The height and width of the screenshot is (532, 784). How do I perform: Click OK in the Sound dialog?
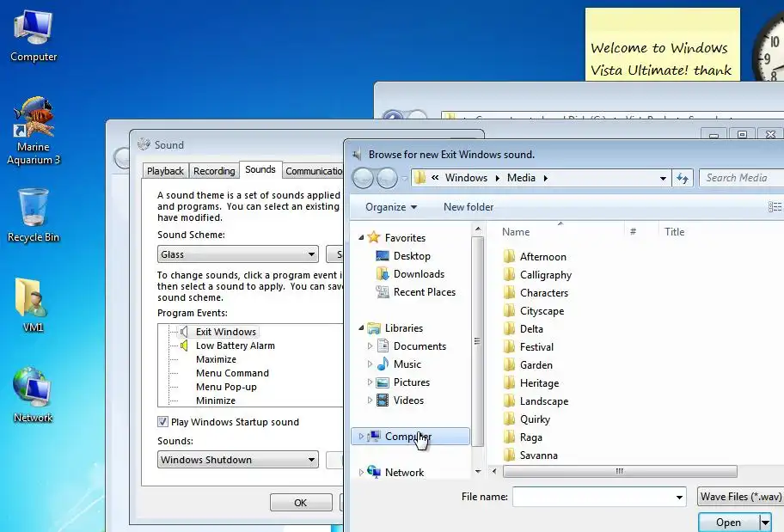(x=301, y=503)
